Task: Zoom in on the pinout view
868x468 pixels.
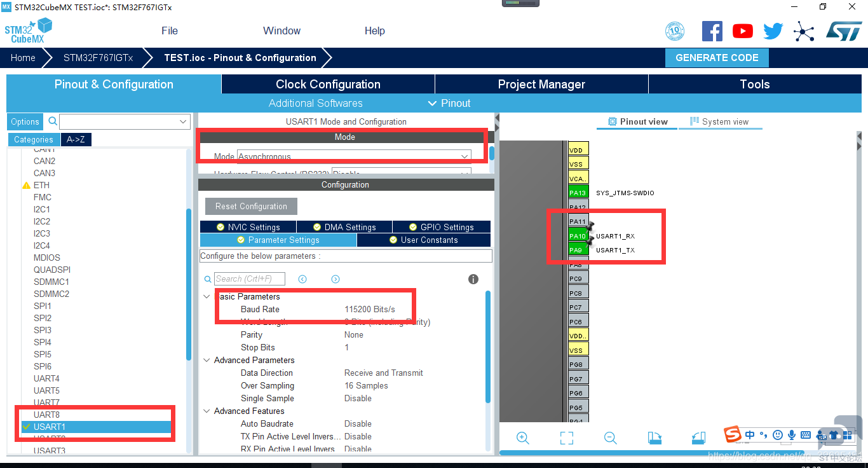Action: coord(523,437)
